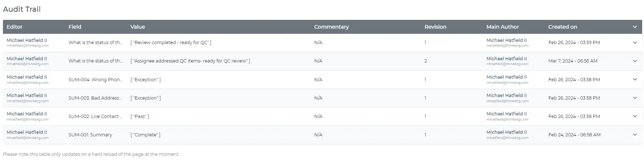Select the Mar 7, 2024 - 06:56 AM date

pos(573,61)
